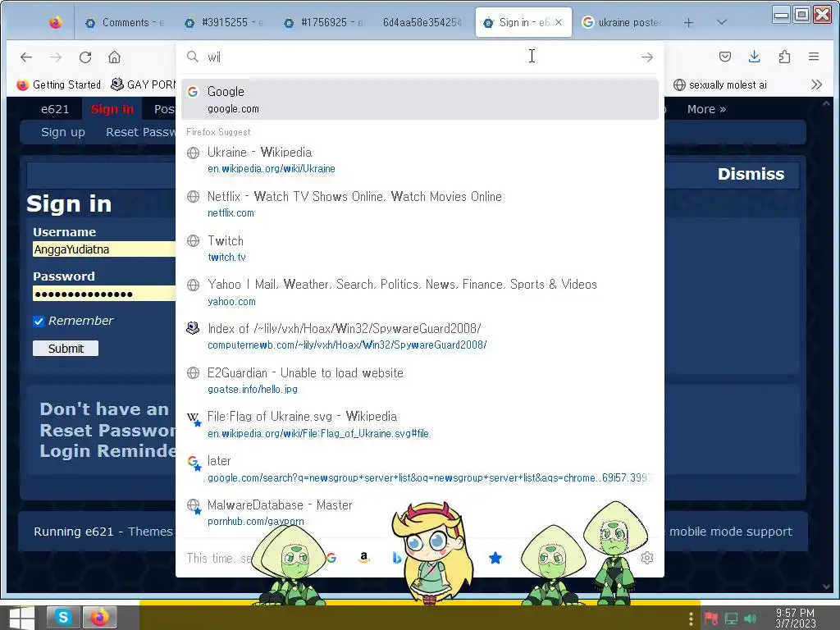The height and width of the screenshot is (630, 840).
Task: Switch to the Comments tab
Action: pos(125,22)
